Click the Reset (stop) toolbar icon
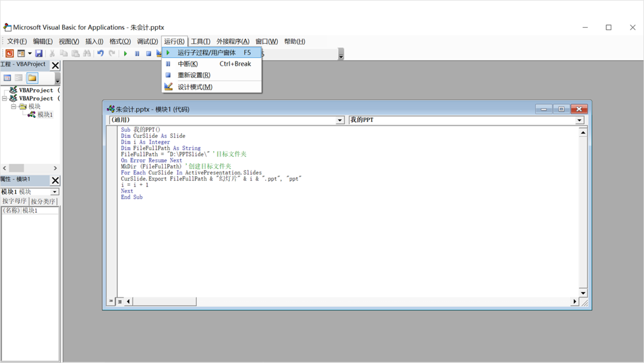This screenshot has height=363, width=644. (x=149, y=53)
